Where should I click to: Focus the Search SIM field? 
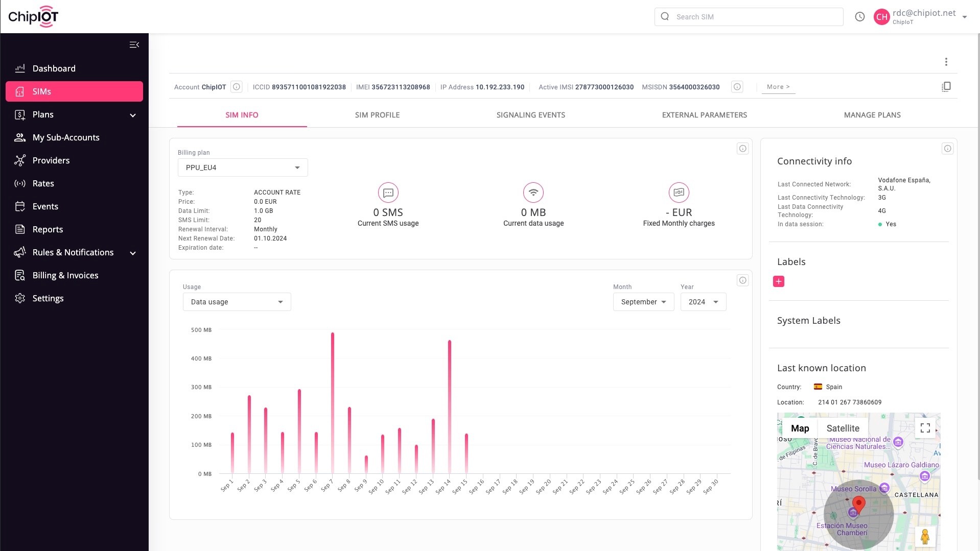pyautogui.click(x=749, y=17)
